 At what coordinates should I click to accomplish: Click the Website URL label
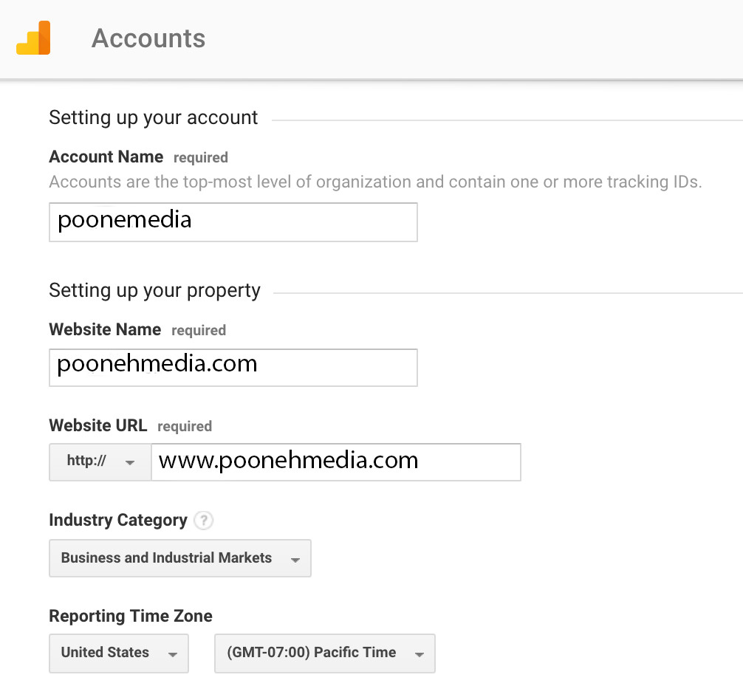(x=98, y=425)
